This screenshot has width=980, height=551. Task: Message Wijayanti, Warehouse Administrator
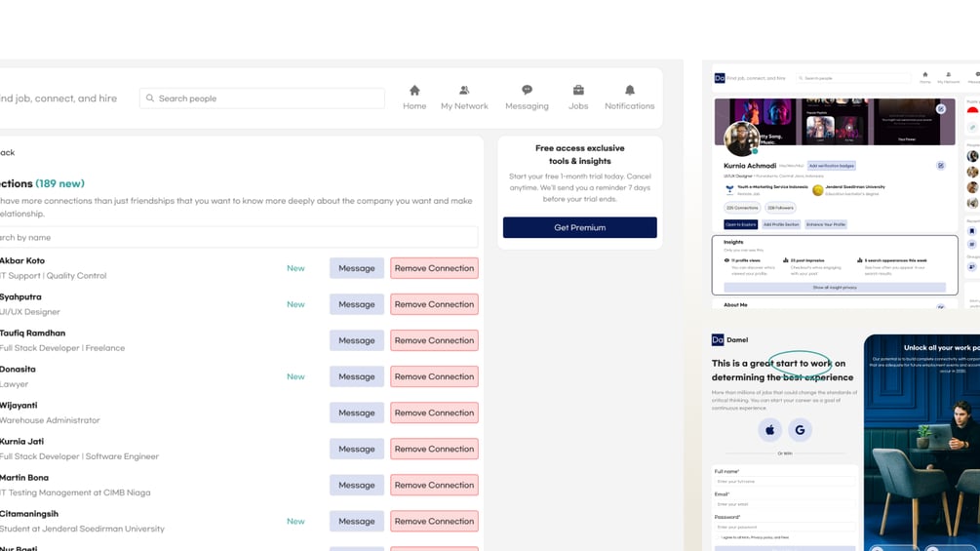pyautogui.click(x=356, y=413)
